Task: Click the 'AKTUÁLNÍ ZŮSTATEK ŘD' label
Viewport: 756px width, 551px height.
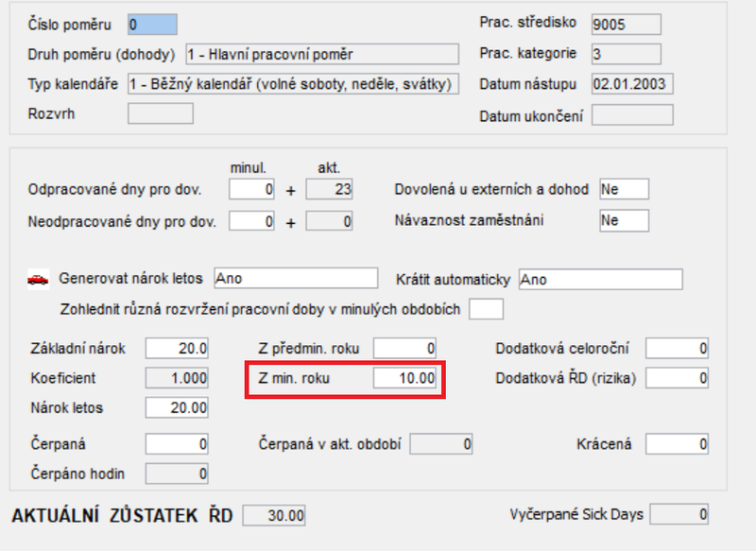Action: [x=123, y=516]
